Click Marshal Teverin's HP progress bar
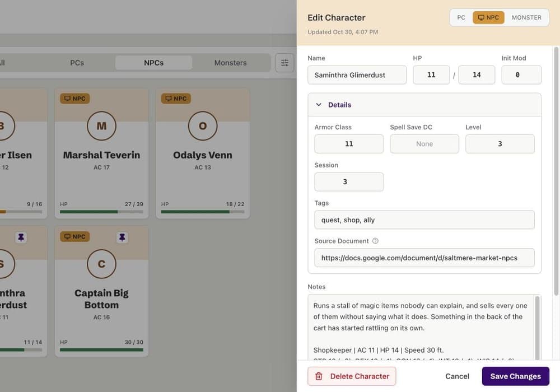 tap(102, 212)
